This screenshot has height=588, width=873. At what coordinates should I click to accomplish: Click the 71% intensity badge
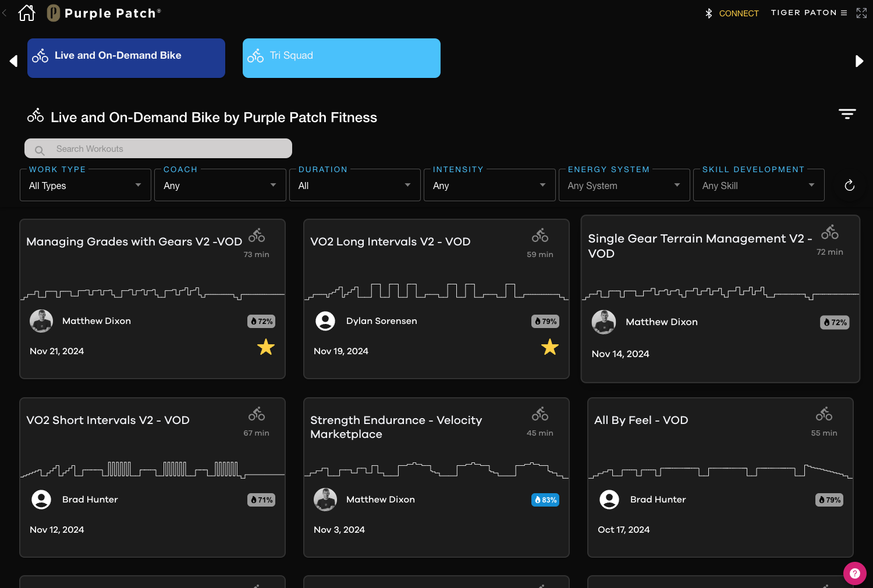(x=261, y=500)
